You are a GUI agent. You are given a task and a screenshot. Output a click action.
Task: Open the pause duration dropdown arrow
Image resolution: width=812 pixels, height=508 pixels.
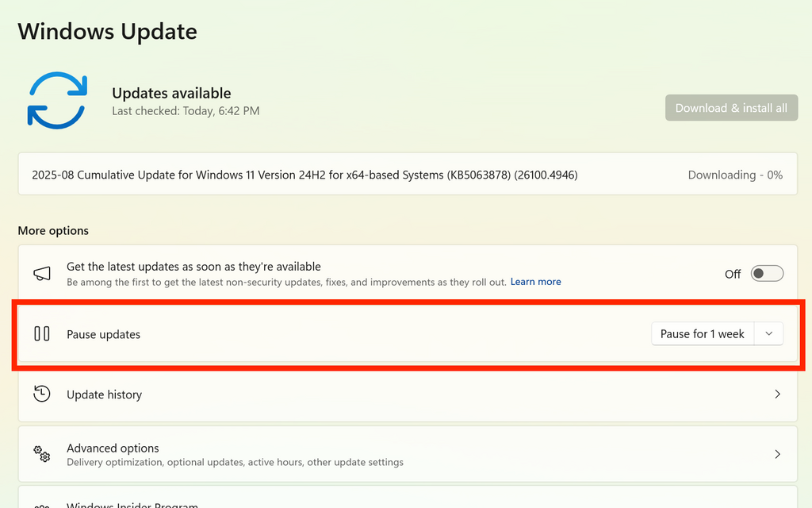[x=769, y=334]
